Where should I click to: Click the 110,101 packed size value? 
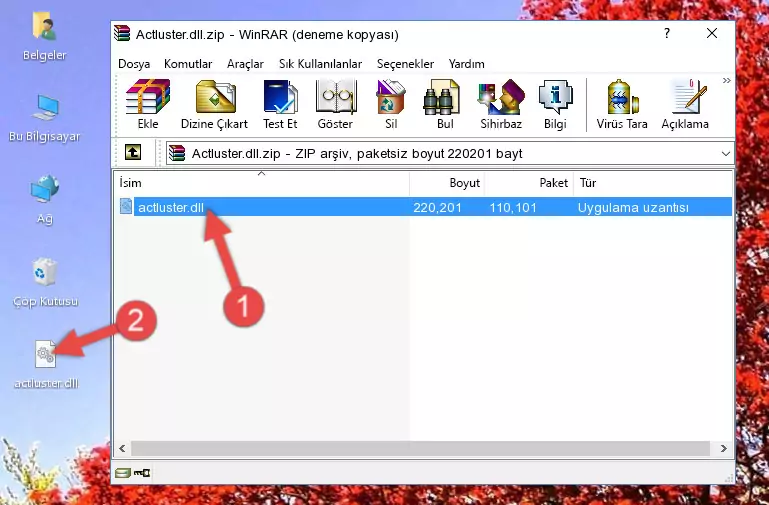click(x=513, y=207)
